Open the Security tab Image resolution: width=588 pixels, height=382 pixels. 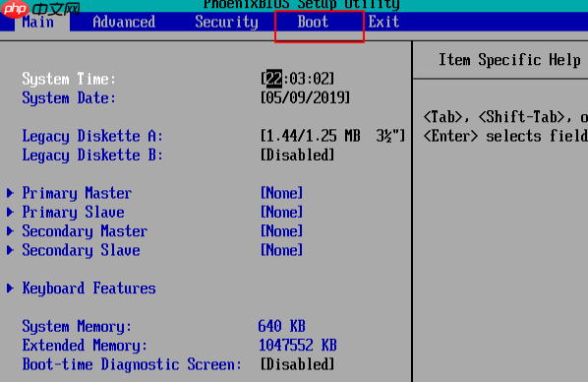(226, 22)
